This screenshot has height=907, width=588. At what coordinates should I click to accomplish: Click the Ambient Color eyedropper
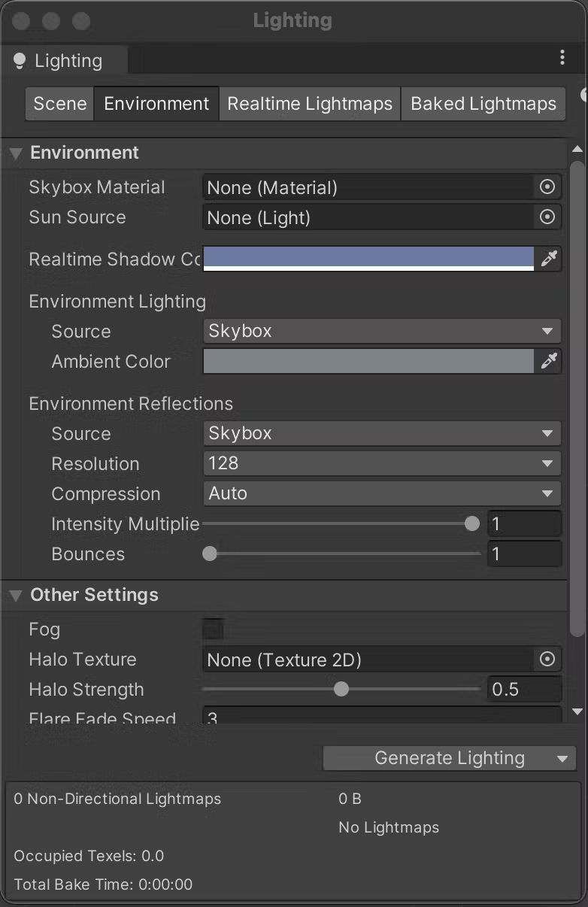548,361
